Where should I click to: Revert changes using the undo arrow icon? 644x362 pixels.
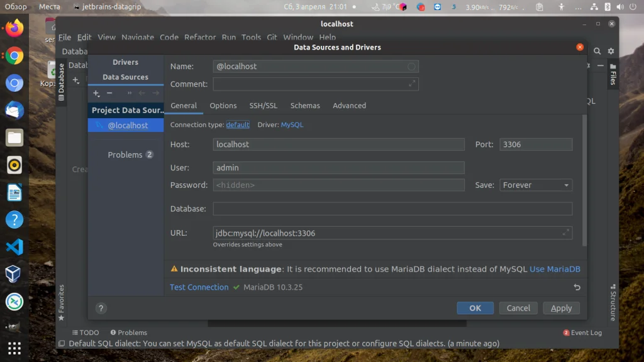577,287
